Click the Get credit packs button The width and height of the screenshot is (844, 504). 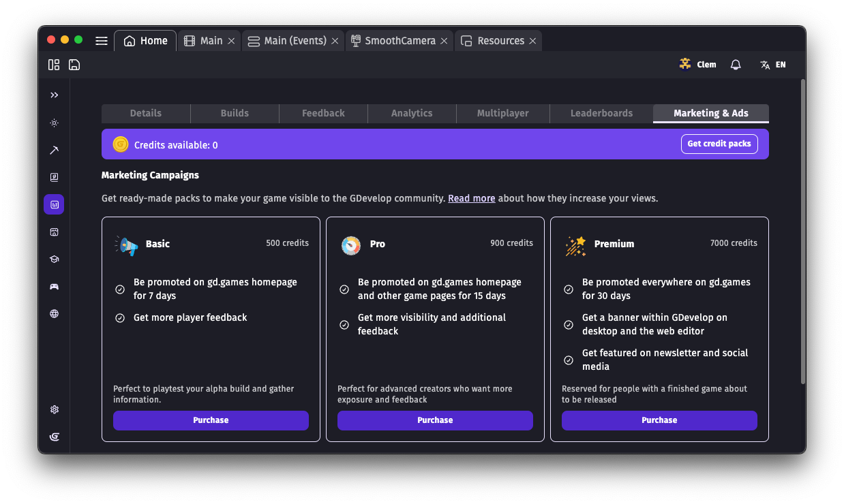719,144
